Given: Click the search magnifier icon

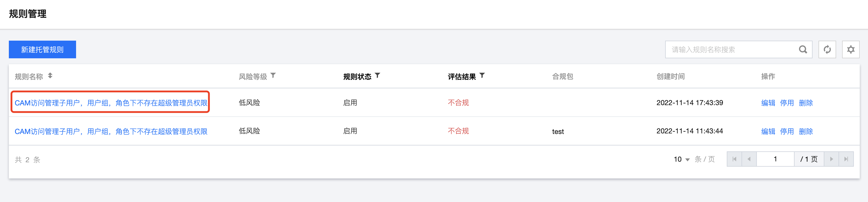Looking at the screenshot, I should coord(803,50).
